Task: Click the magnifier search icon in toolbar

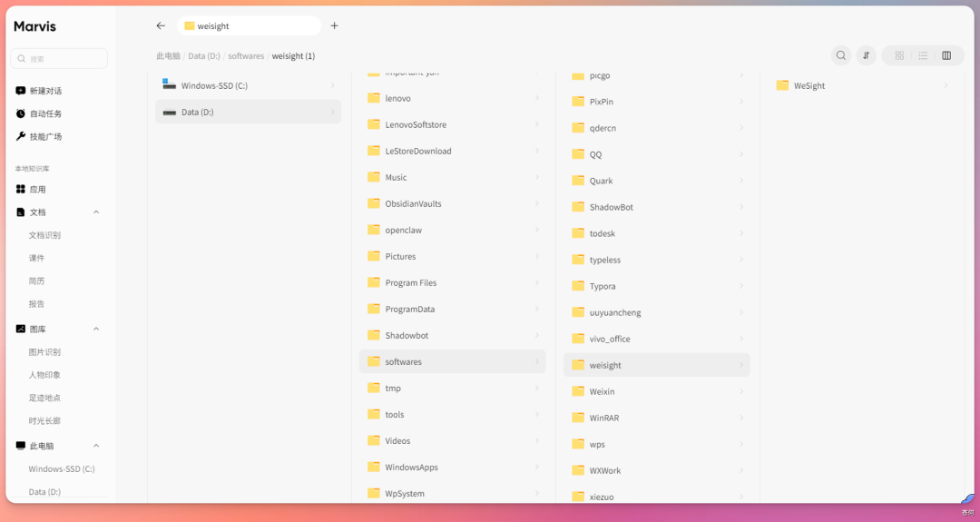Action: [x=841, y=55]
